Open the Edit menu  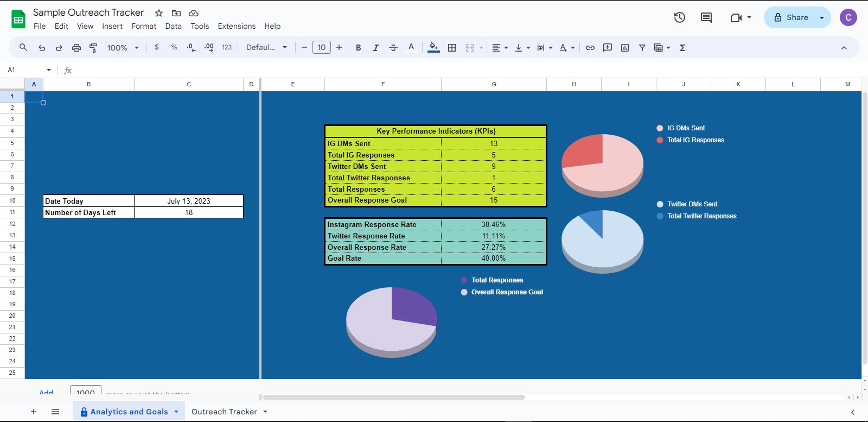click(61, 26)
